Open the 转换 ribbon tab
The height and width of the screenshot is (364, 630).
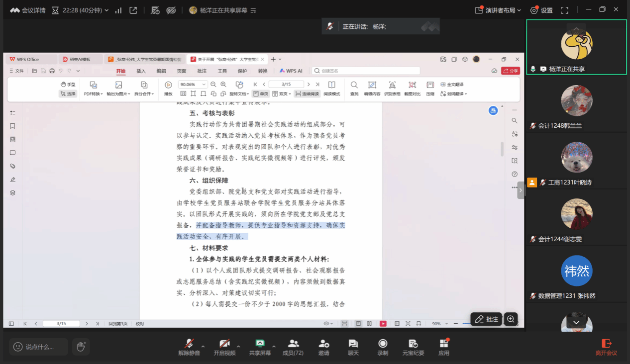263,71
